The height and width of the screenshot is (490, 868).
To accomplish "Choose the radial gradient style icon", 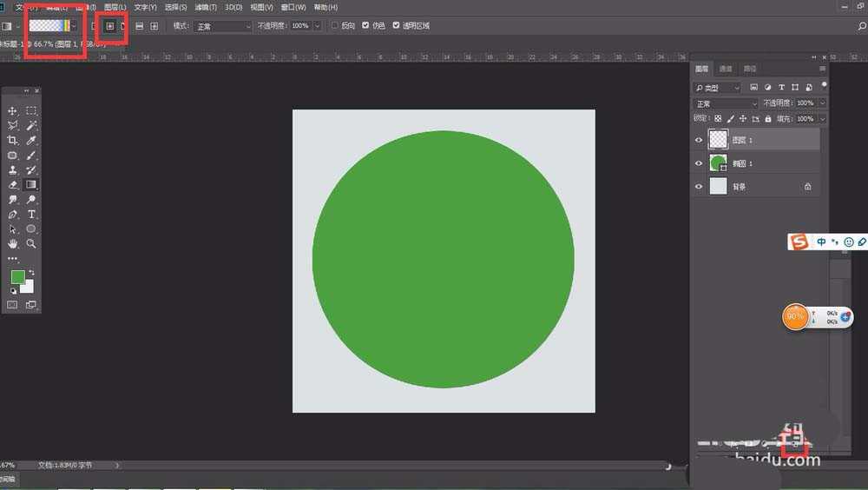I will point(110,26).
